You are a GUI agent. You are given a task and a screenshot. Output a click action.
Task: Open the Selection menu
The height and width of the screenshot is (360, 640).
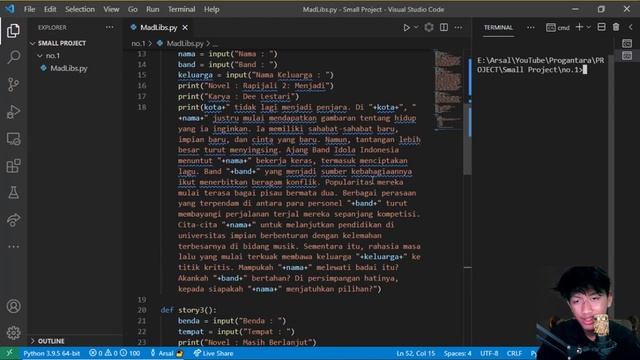[80, 9]
